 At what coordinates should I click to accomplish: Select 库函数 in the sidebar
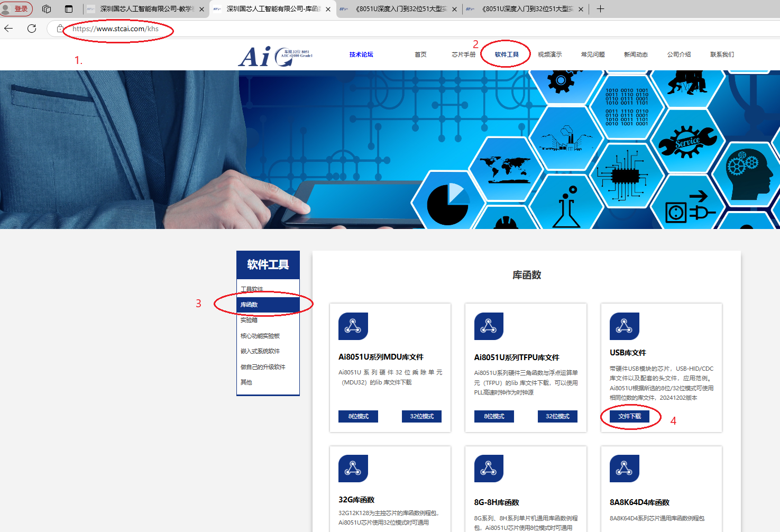pos(268,305)
